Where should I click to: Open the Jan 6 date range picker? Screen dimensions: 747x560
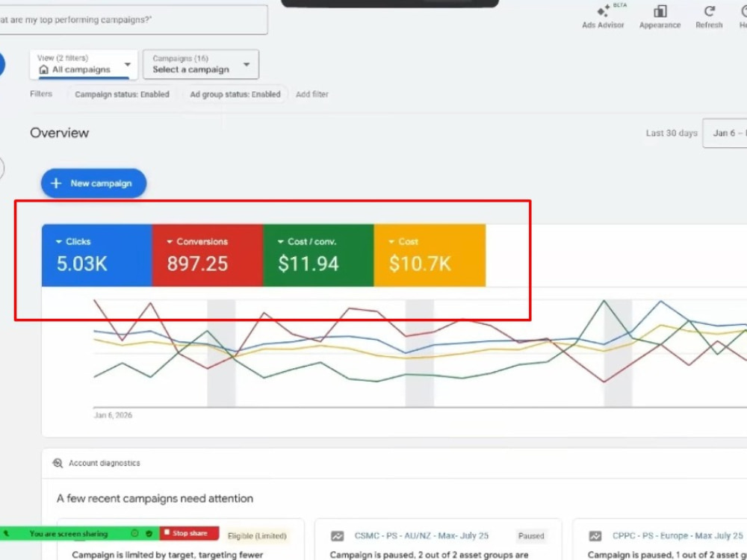(x=725, y=134)
